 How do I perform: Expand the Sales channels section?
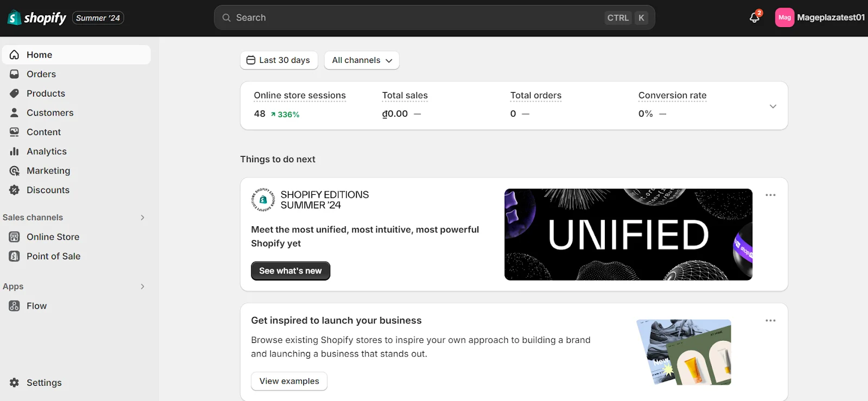(x=142, y=217)
